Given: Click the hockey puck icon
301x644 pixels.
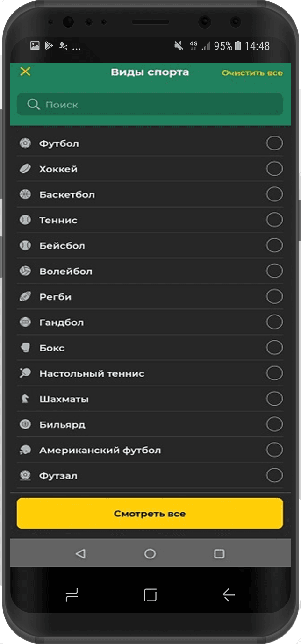Looking at the screenshot, I should (x=25, y=169).
